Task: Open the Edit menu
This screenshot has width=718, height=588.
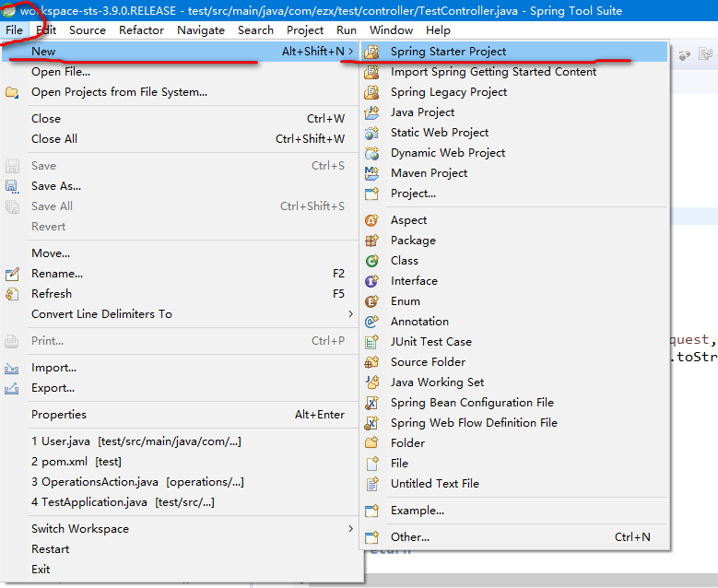Action: 46,30
